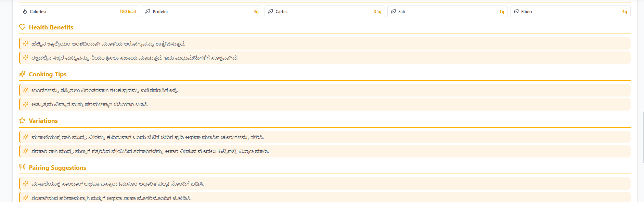Click sparkle icon on first Health Benefits item
The width and height of the screenshot is (644, 202).
point(26,43)
